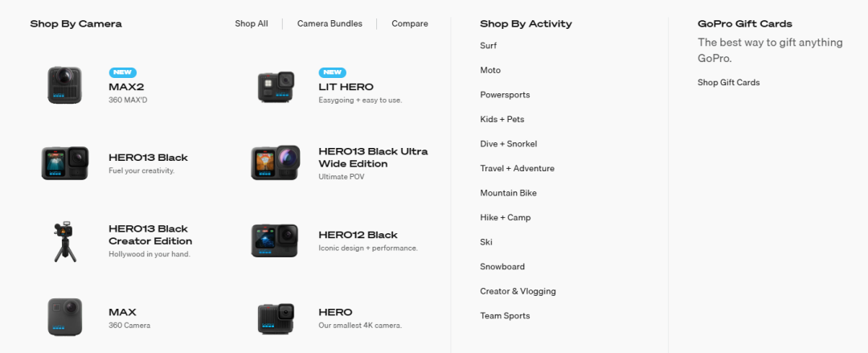Go to Camera Bundles
Image resolution: width=868 pixels, height=353 pixels.
click(x=330, y=24)
